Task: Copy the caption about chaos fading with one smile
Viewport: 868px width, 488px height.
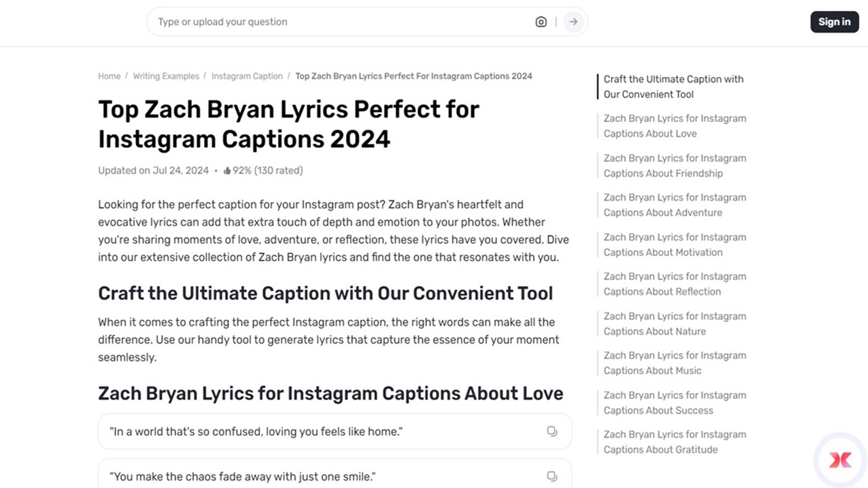Action: tap(551, 476)
